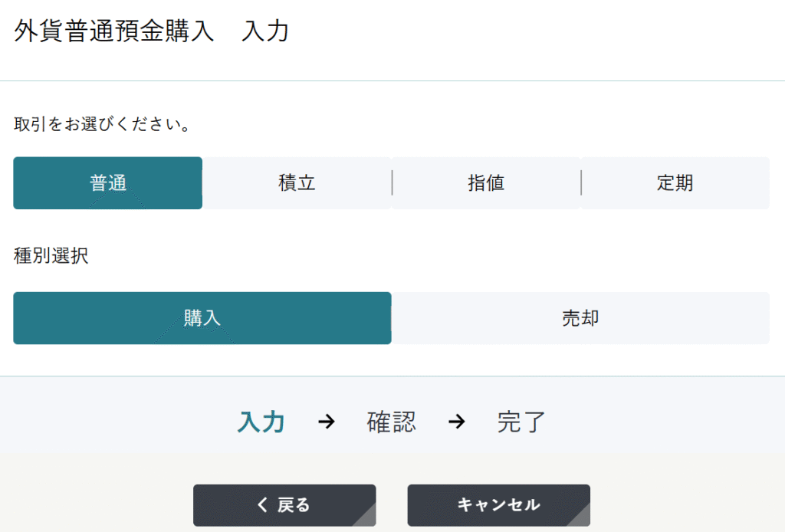Image resolution: width=785 pixels, height=532 pixels.
Task: Click the 外貨普通預金購入 入力 page heading
Action: point(151,32)
